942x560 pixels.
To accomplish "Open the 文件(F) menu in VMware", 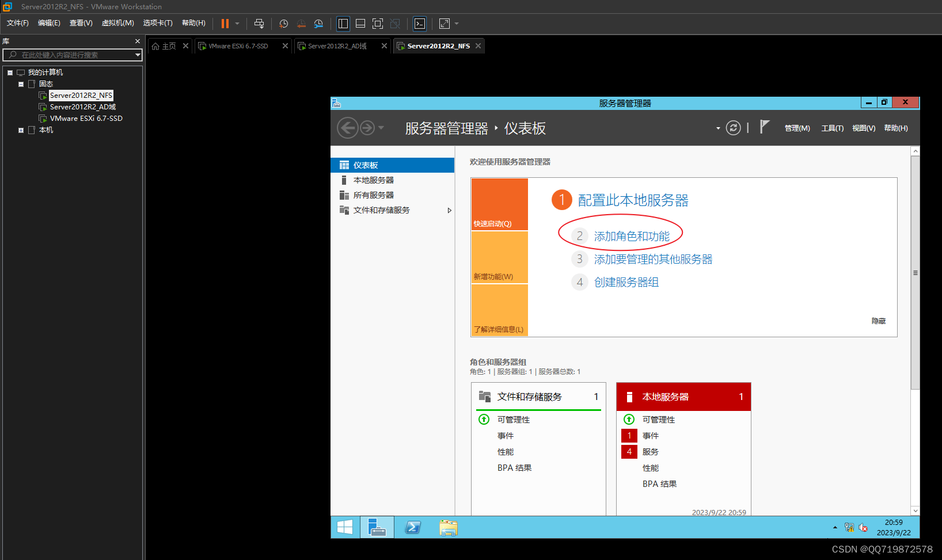I will point(18,23).
